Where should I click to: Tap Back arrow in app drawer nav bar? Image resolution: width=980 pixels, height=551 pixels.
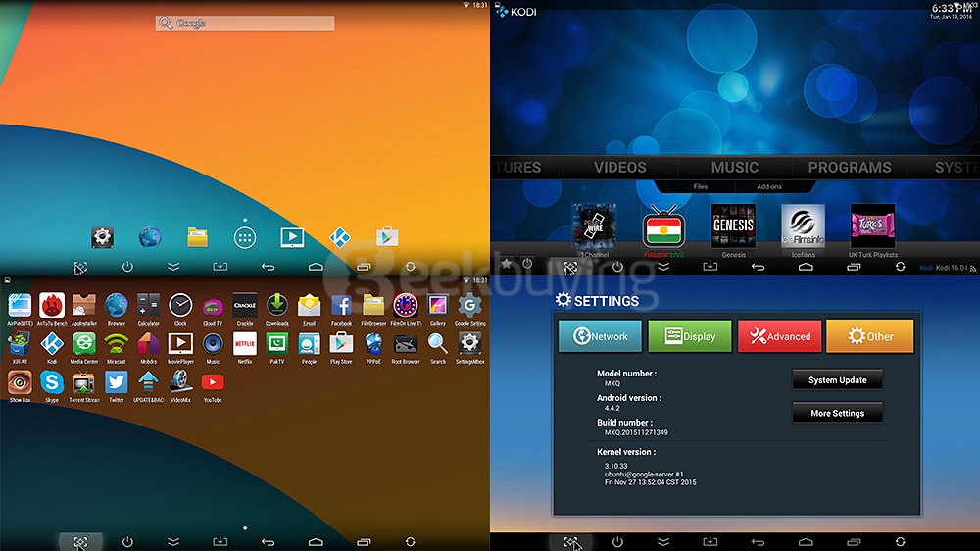(269, 541)
